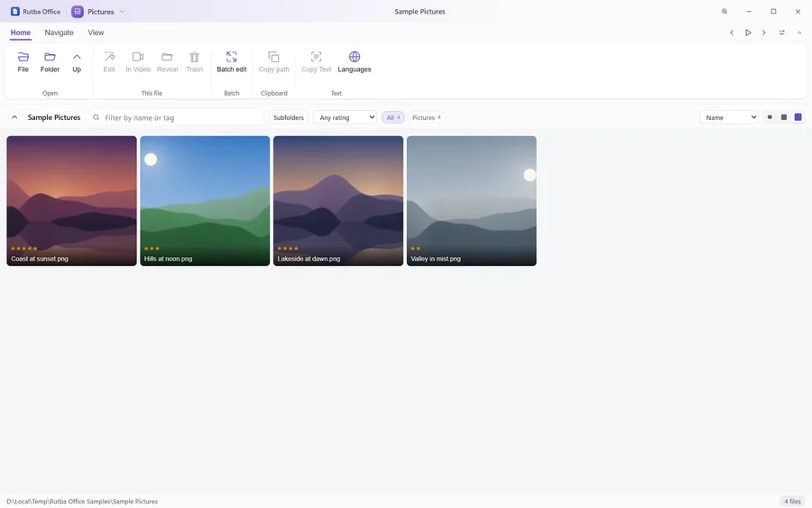Click the Coast at sunset png caption
The height and width of the screenshot is (508, 812).
tap(40, 258)
